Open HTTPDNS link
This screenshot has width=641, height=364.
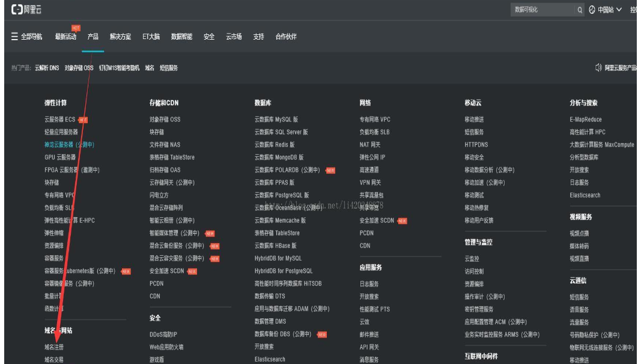(476, 145)
